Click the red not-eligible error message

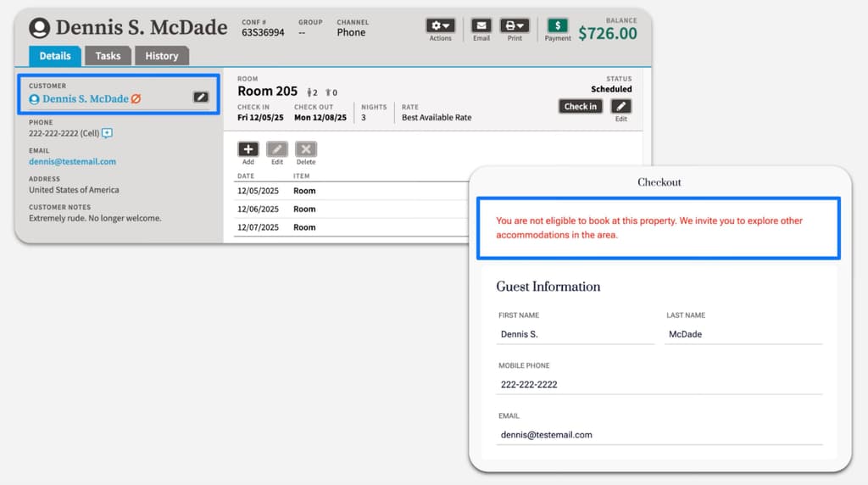648,227
